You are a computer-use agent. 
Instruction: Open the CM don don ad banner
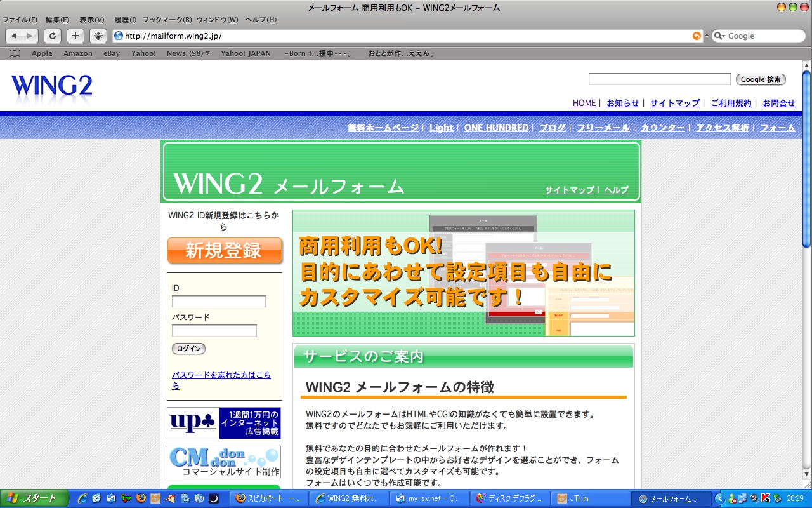224,462
